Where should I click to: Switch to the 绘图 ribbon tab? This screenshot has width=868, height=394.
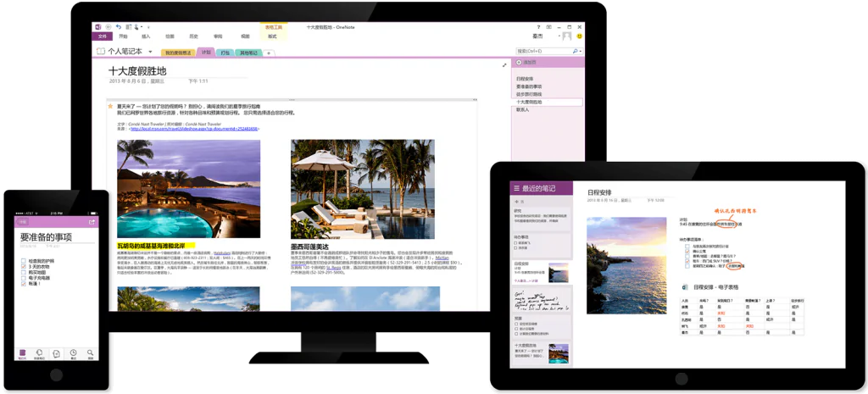point(170,36)
